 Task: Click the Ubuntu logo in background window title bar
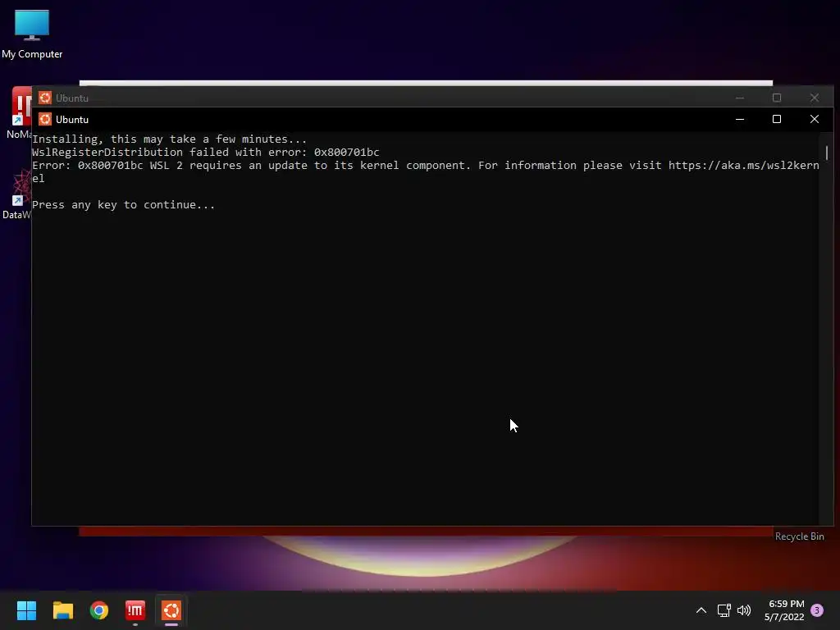coord(45,98)
